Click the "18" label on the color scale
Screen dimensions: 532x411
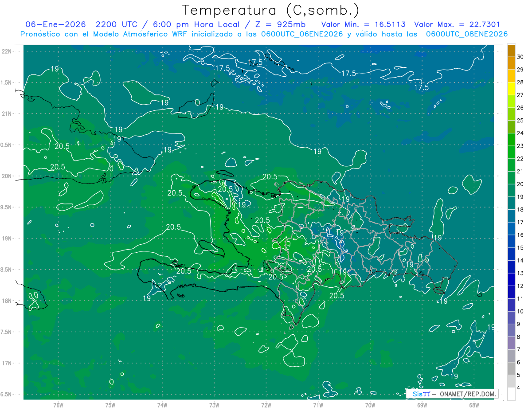(520, 210)
